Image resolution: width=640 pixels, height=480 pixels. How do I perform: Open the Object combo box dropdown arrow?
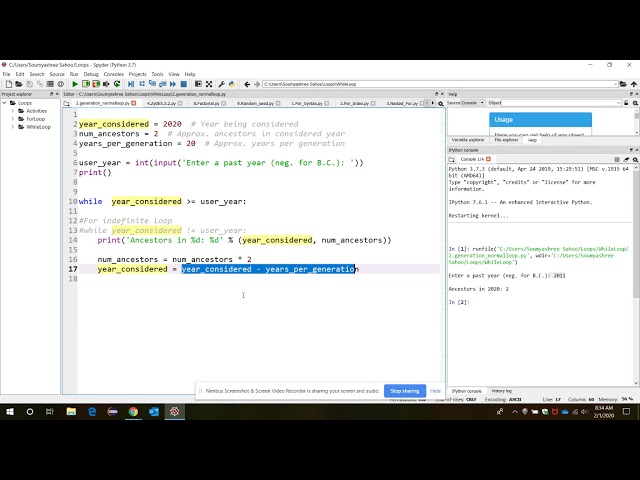(x=618, y=103)
